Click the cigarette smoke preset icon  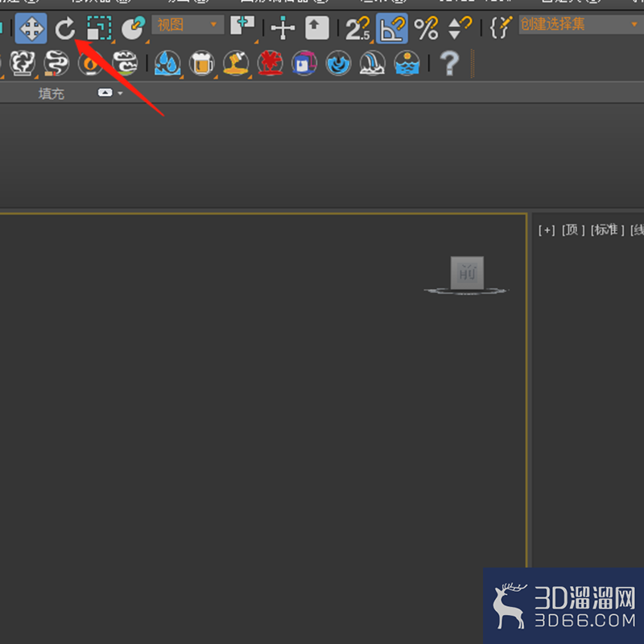coord(56,64)
